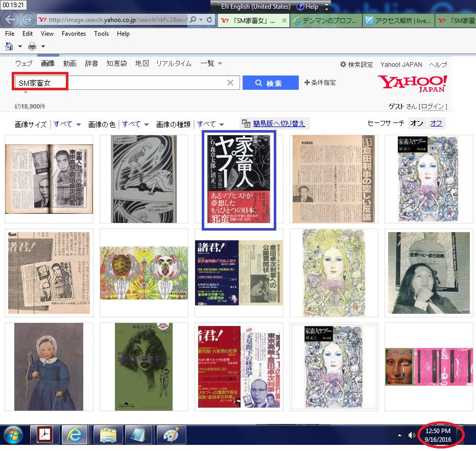Clear the search box with X icon
The image size is (476, 451).
tap(230, 83)
